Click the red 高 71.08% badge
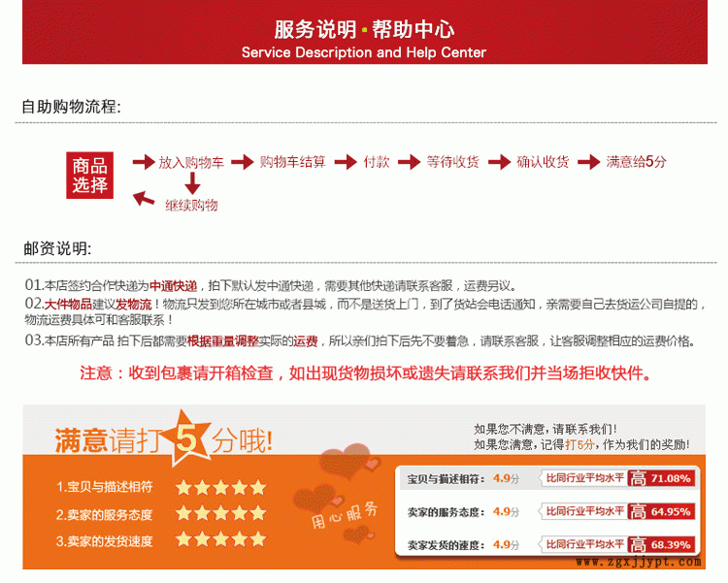The image size is (728, 583). [x=660, y=478]
